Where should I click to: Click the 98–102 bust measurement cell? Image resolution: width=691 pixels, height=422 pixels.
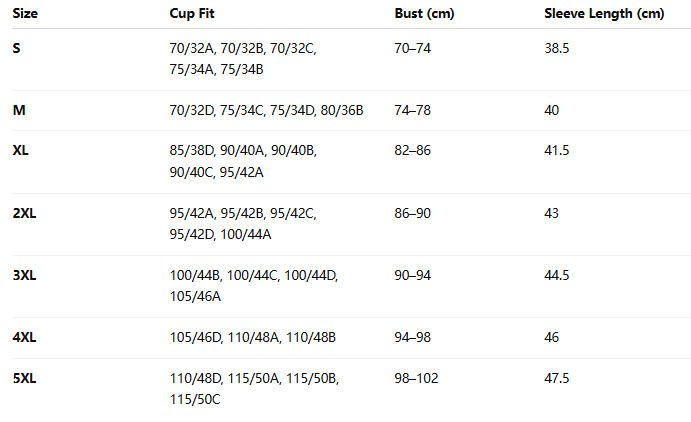click(x=416, y=378)
